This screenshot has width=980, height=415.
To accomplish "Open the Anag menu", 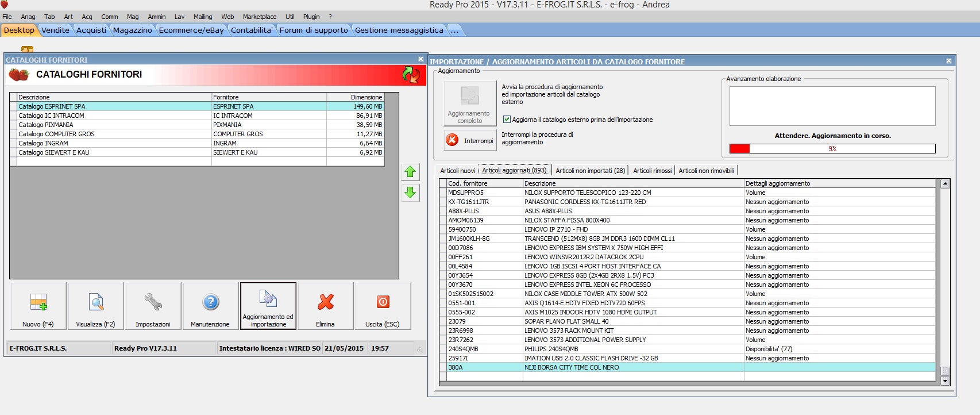I will click(x=28, y=17).
